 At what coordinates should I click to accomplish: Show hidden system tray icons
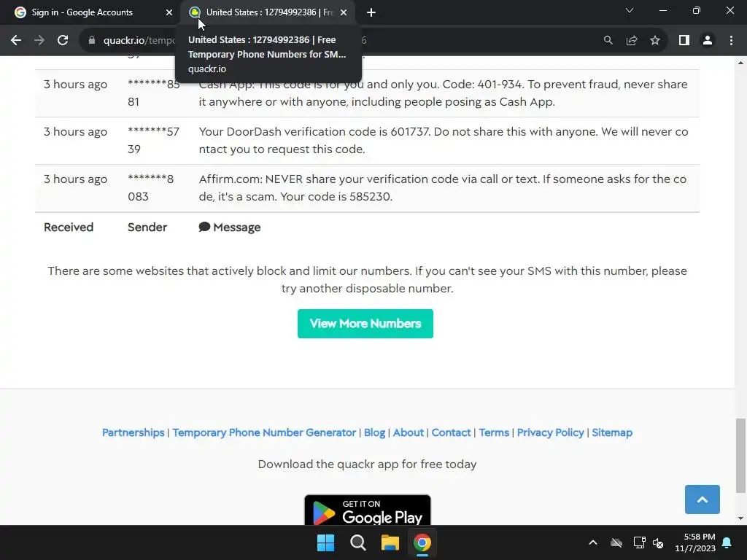click(593, 542)
